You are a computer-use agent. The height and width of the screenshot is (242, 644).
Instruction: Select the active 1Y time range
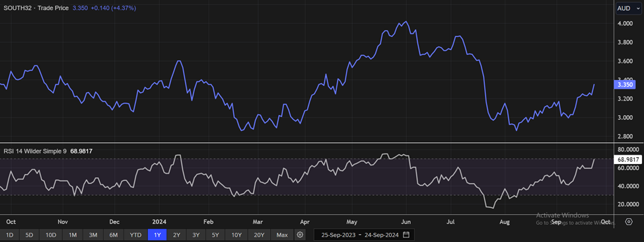click(157, 235)
